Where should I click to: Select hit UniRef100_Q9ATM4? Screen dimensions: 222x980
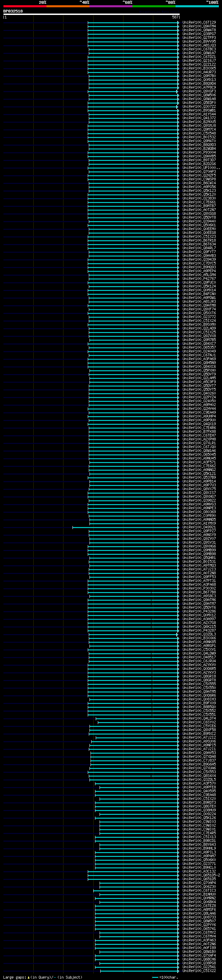199,26
